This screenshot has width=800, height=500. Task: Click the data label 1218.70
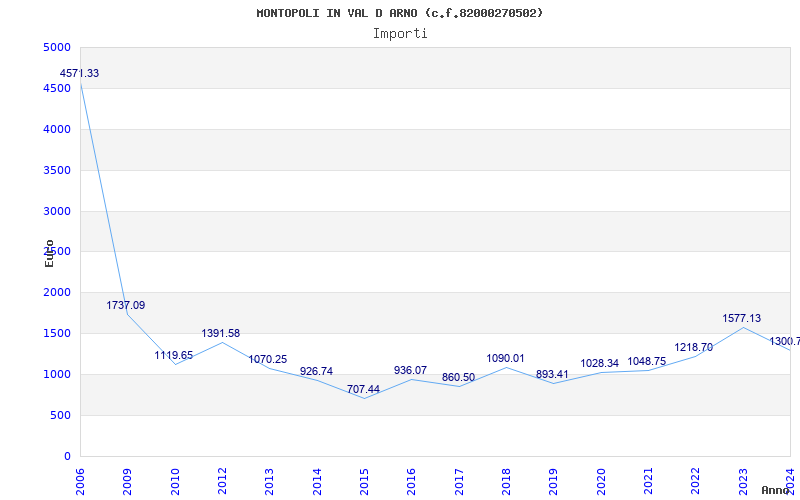[693, 348]
